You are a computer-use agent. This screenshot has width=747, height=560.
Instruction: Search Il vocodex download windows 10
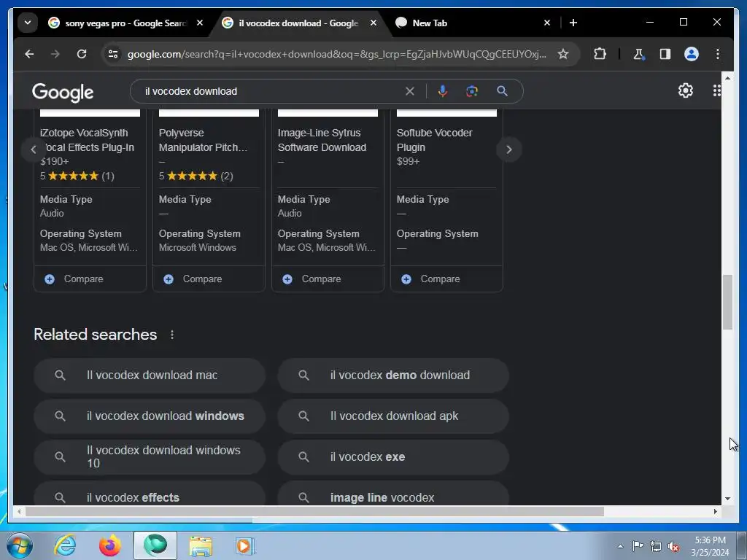click(x=149, y=457)
